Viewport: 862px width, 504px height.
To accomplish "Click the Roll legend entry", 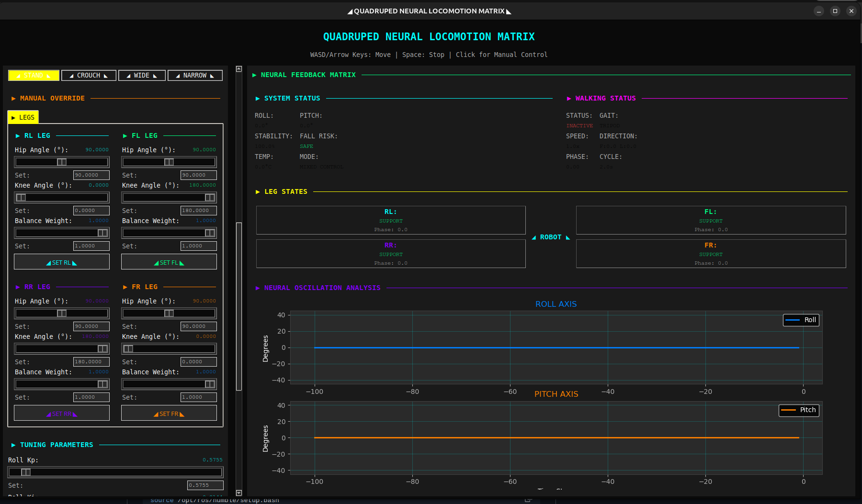I will click(801, 320).
